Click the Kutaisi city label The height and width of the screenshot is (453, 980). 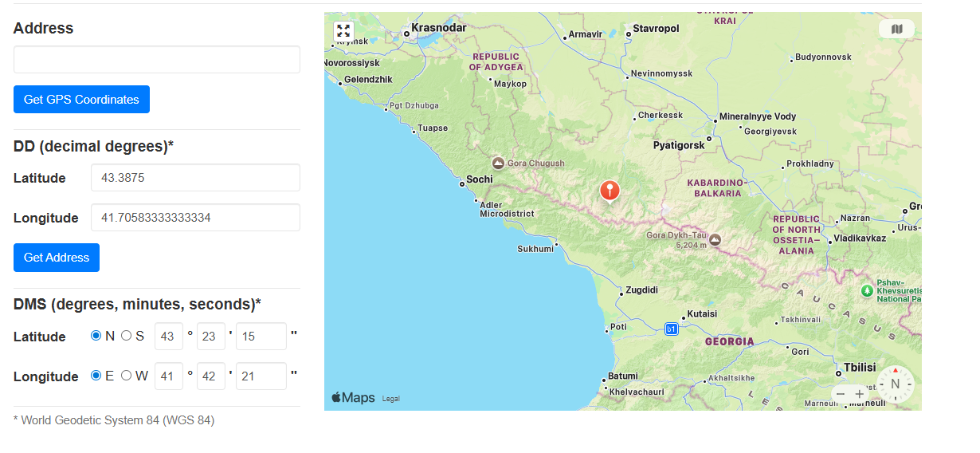click(x=703, y=313)
